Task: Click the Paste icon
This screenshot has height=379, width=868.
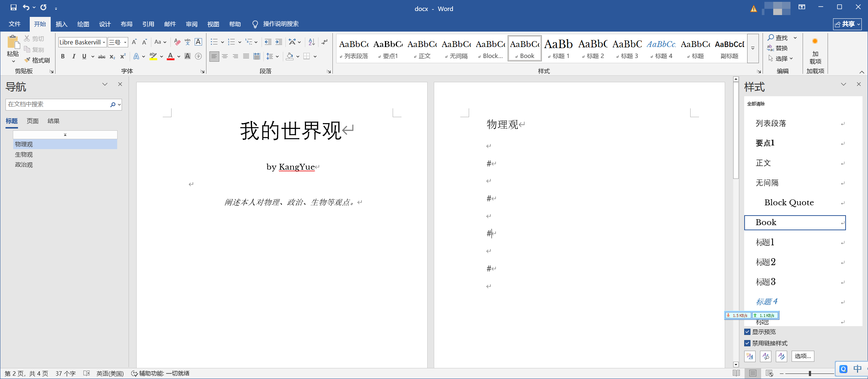Action: click(x=13, y=42)
